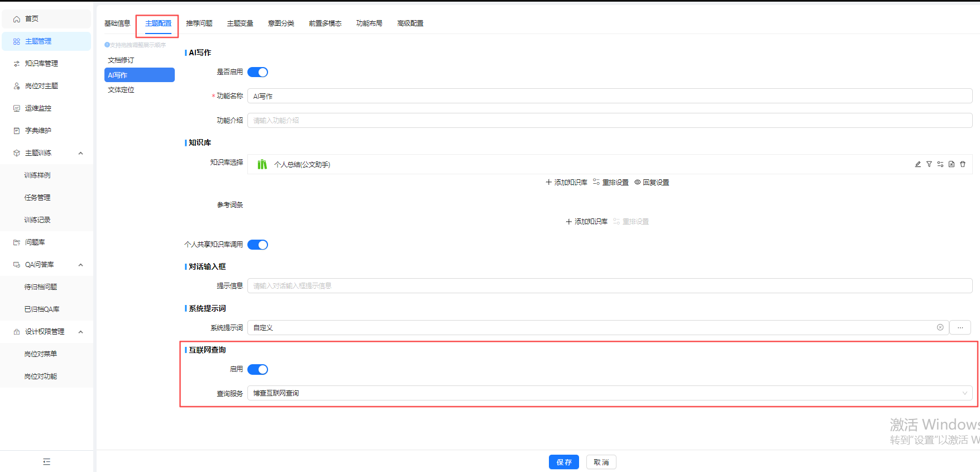Collapse the sidebar using bottom menu icon
Image resolution: width=980 pixels, height=472 pixels.
pos(46,462)
